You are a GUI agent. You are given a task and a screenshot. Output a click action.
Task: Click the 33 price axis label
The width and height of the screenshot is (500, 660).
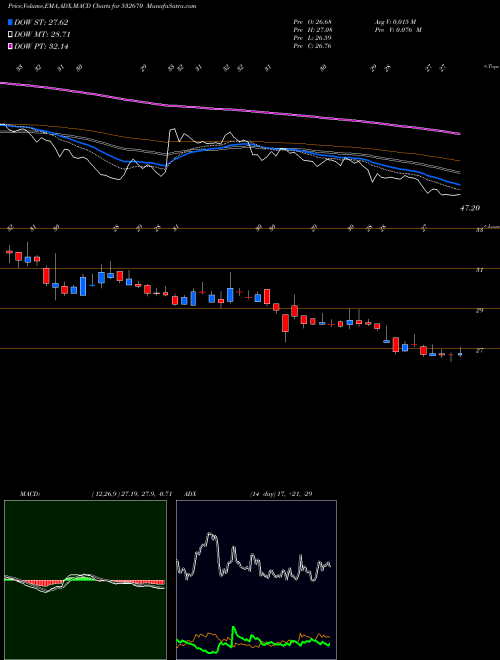pyautogui.click(x=479, y=230)
